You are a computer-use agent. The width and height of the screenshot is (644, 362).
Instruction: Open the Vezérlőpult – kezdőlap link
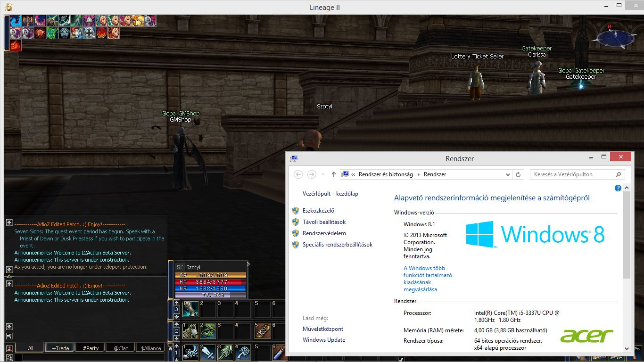pyautogui.click(x=330, y=194)
